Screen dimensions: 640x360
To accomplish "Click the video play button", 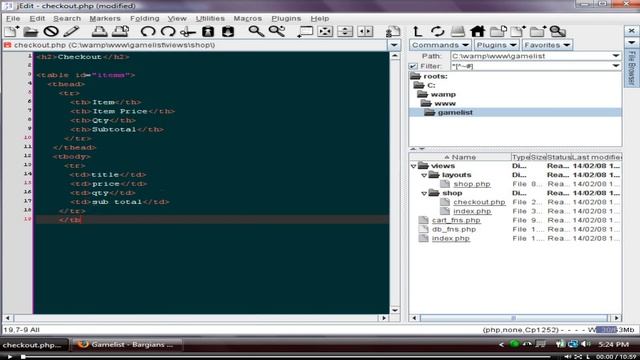I will click(9, 357).
